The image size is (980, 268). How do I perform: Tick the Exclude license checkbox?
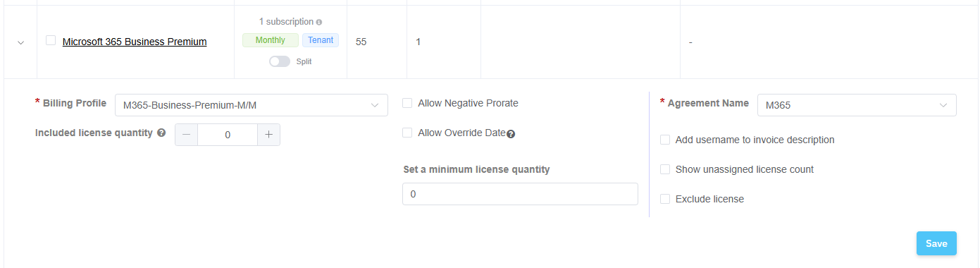665,199
